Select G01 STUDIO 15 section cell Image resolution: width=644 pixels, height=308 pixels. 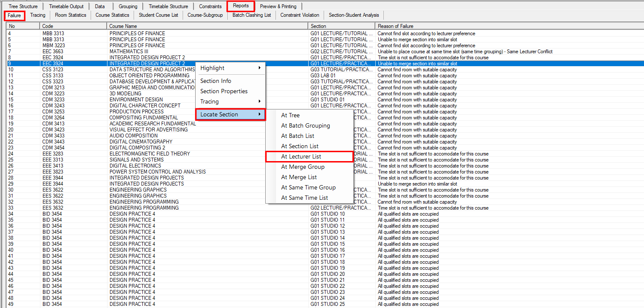[328, 244]
